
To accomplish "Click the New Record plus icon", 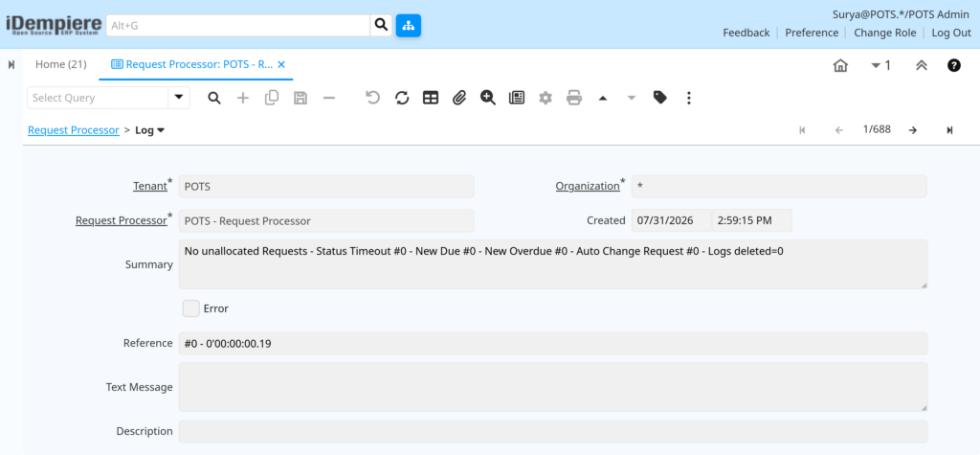I will [x=242, y=98].
